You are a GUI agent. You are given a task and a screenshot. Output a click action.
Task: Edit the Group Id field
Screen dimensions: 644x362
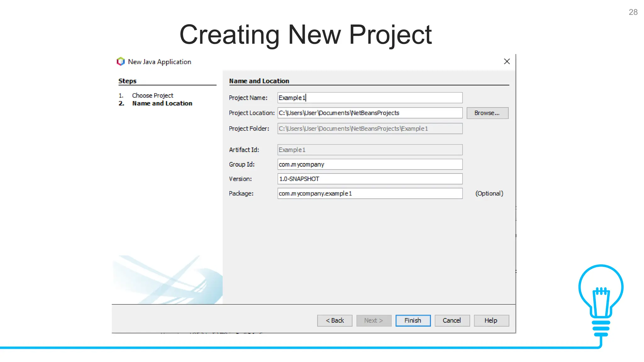(x=370, y=164)
